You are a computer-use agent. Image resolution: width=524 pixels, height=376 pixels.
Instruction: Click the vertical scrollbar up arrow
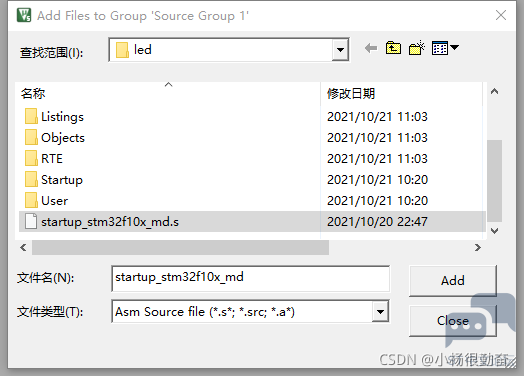click(x=495, y=91)
